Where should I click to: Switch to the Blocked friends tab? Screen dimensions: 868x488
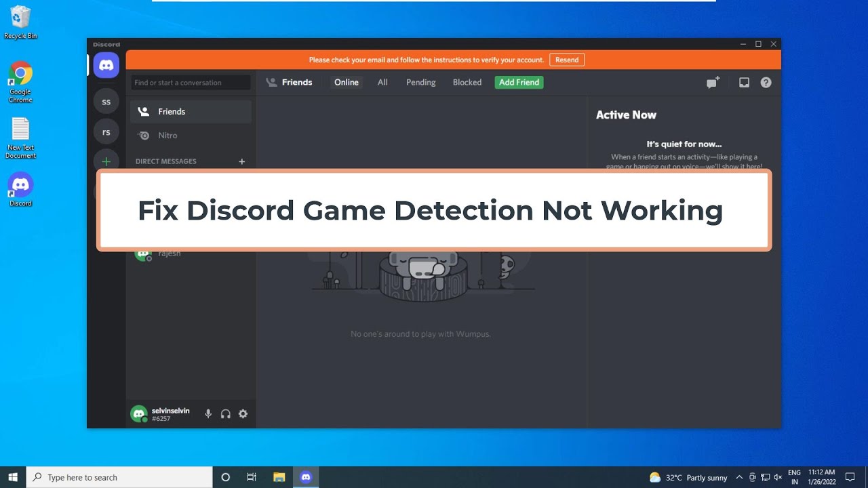[467, 82]
